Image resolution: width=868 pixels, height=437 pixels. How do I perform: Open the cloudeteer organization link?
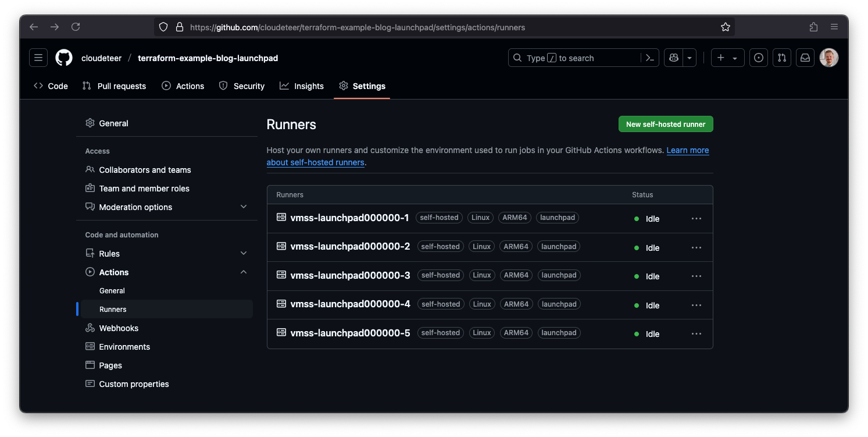pyautogui.click(x=102, y=58)
